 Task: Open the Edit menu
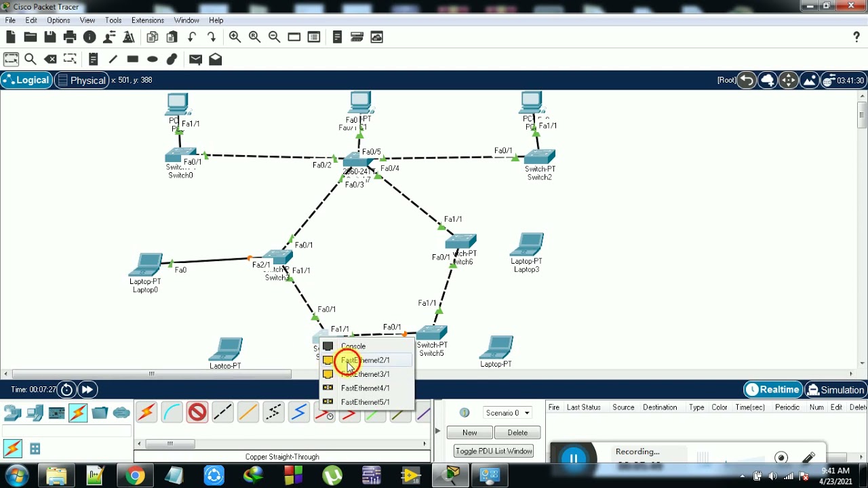31,20
